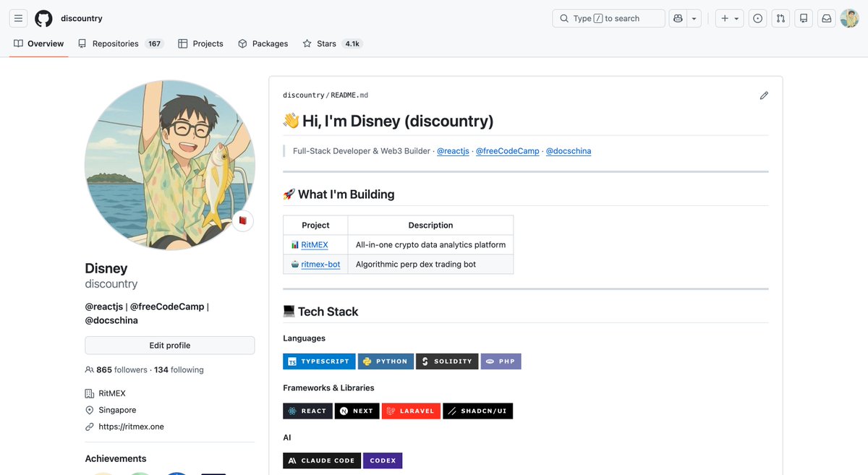Click the 'Hi, I'm Disney (discountry)' heading
Viewport: 868px width, 475px height.
pos(388,121)
